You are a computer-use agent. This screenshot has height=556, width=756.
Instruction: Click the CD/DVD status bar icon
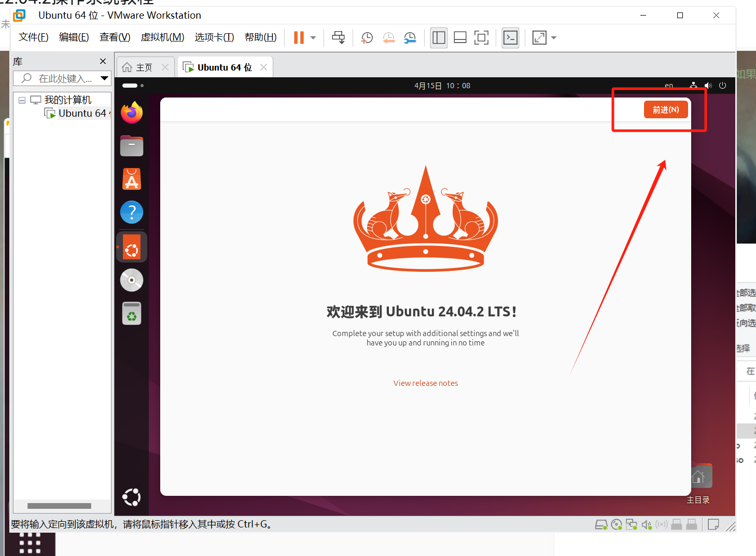pyautogui.click(x=617, y=525)
